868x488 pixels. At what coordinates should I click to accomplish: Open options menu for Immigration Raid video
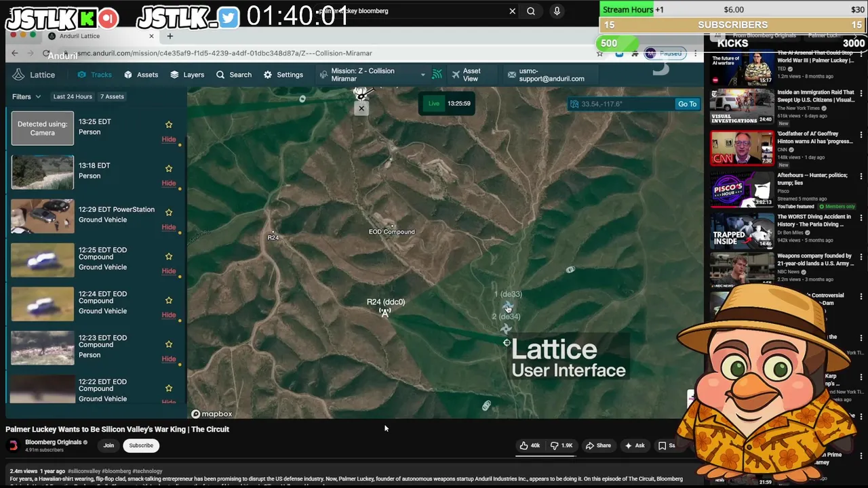(x=861, y=94)
